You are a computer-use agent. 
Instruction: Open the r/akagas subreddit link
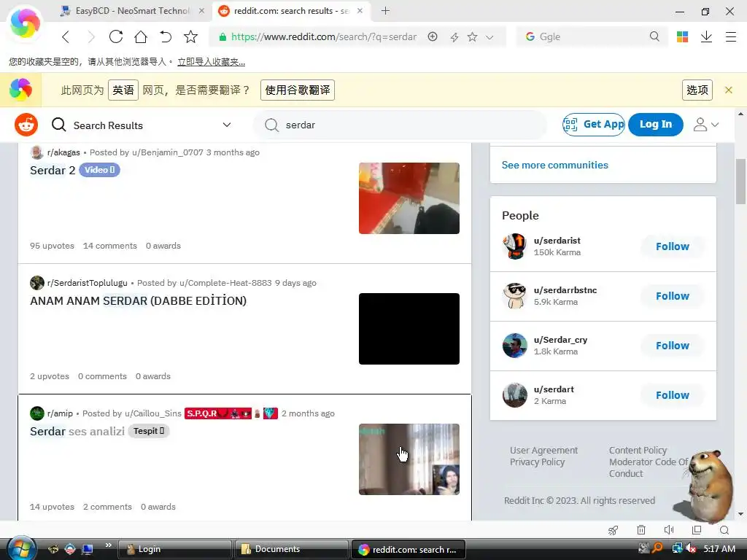point(63,152)
